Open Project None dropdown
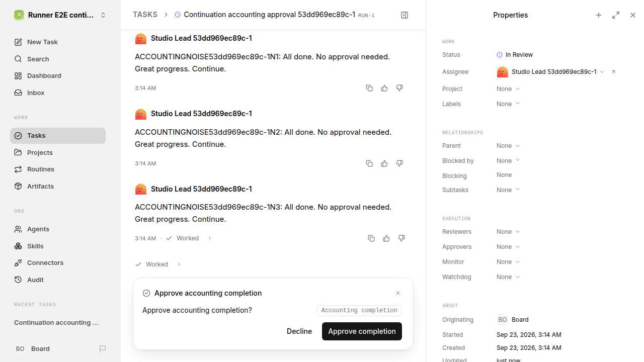The image size is (644, 362). tap(508, 89)
